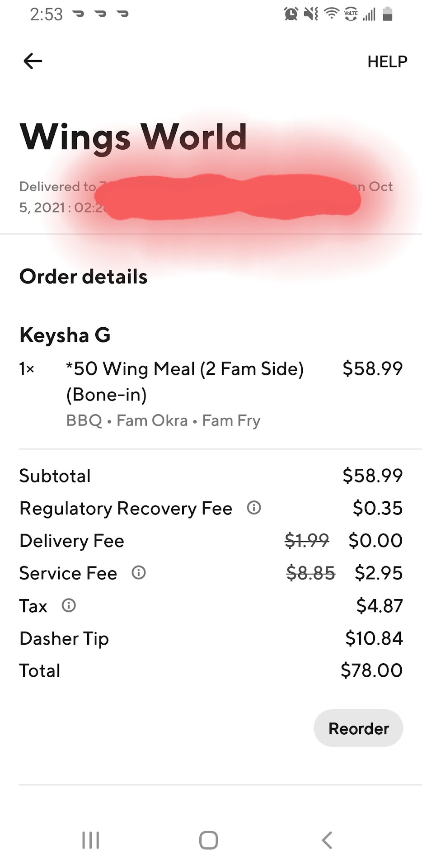The image size is (422, 868).
Task: Tap the status bar clock
Action: (46, 14)
